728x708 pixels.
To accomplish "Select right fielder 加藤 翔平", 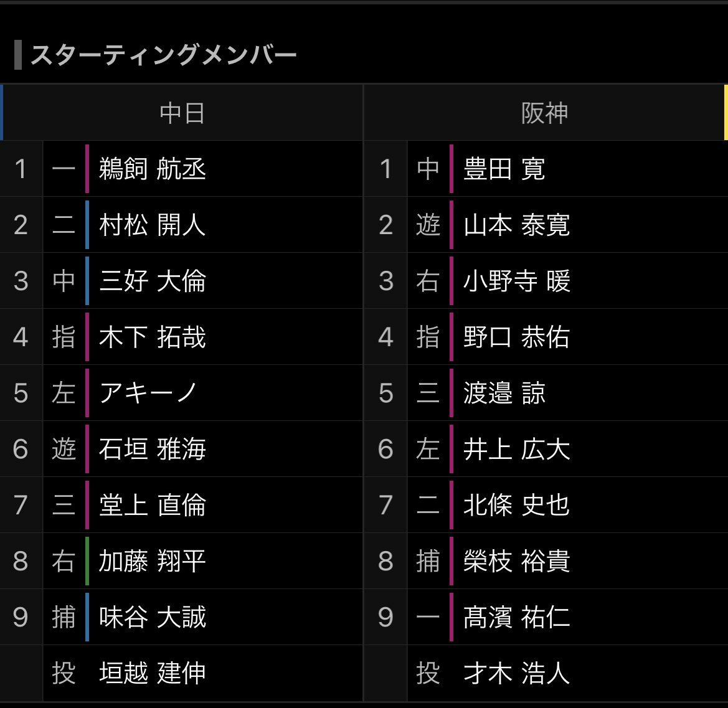I will 153,561.
